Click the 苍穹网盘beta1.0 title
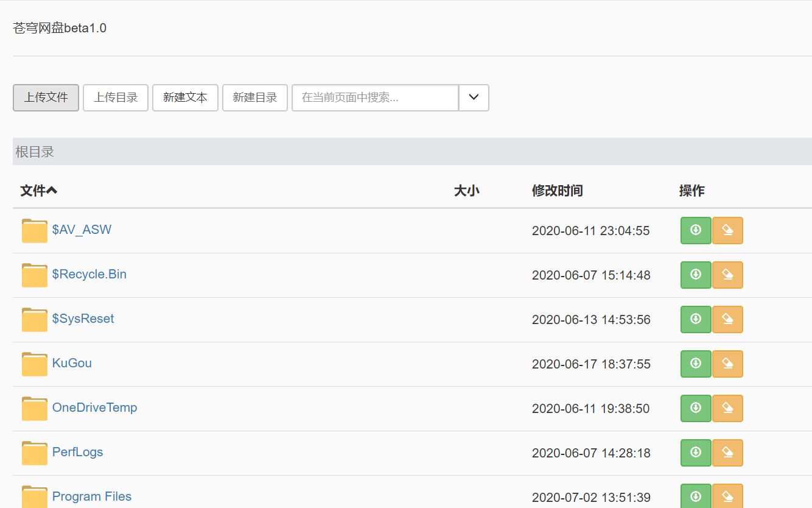This screenshot has width=812, height=508. (60, 28)
